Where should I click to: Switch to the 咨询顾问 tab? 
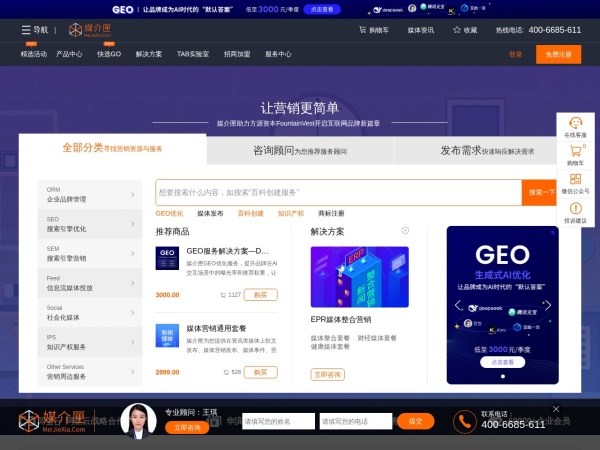(300, 150)
